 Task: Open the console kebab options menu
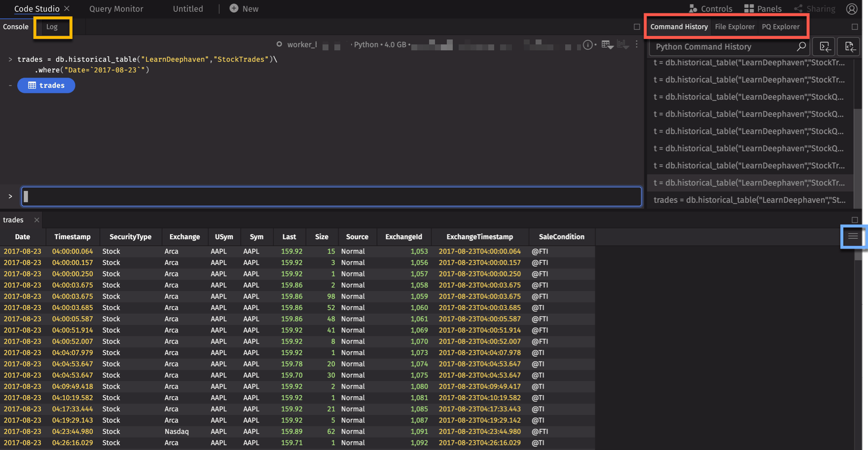click(x=637, y=45)
